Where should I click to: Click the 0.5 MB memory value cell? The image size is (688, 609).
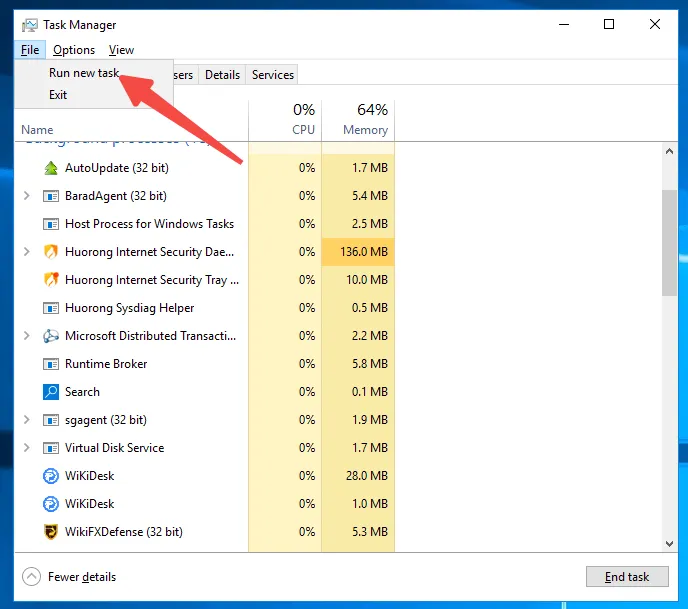358,308
